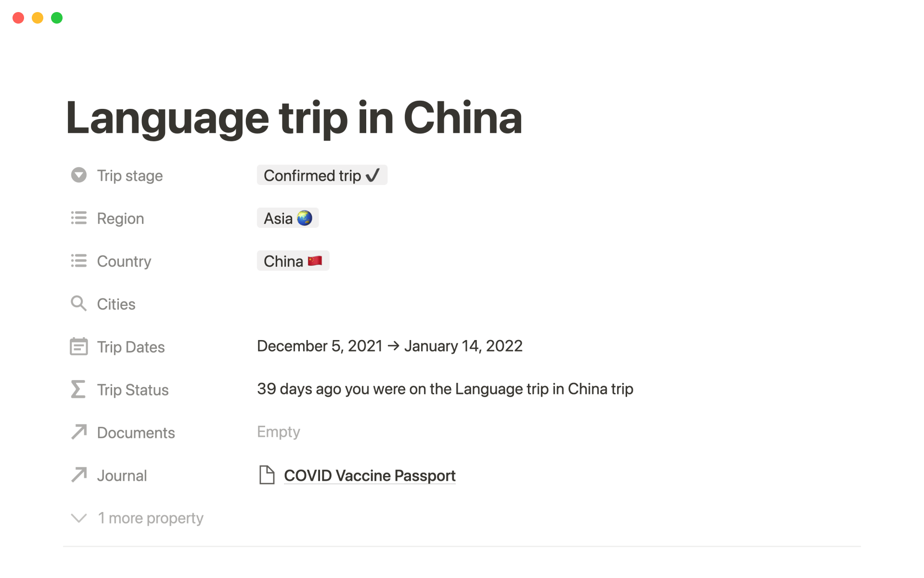Click the Trip Status formula sigma icon
The height and width of the screenshot is (578, 924).
(78, 390)
